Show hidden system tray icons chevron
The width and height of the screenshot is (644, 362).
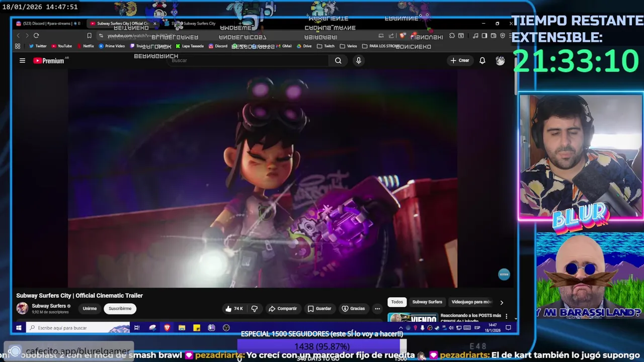tap(401, 328)
